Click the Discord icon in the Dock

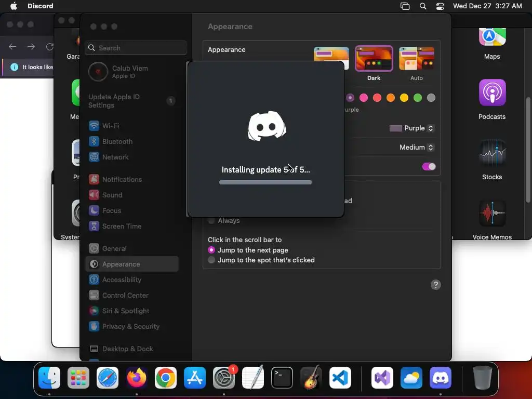click(441, 378)
